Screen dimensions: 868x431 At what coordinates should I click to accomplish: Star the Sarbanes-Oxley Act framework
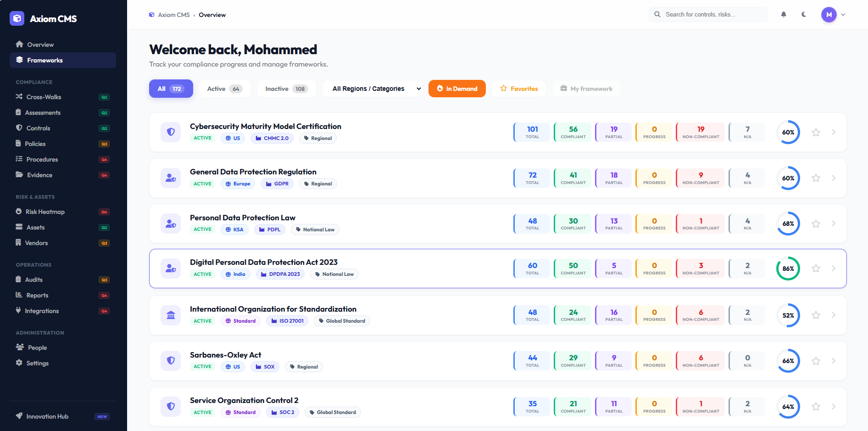(x=816, y=361)
